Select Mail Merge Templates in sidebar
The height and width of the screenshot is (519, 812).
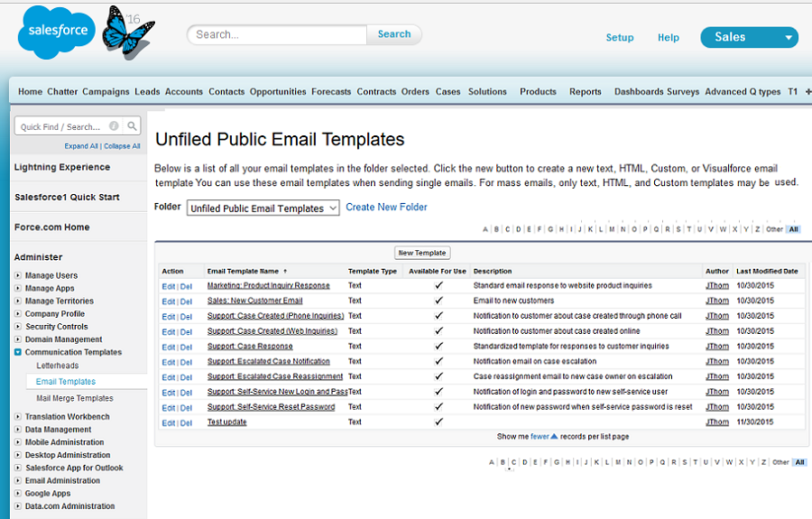(x=75, y=398)
